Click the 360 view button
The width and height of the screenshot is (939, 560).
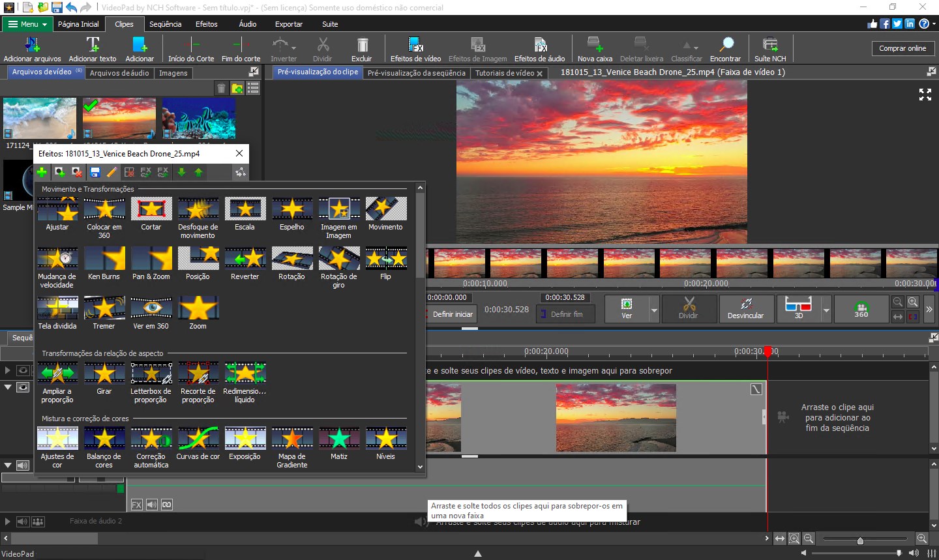861,308
